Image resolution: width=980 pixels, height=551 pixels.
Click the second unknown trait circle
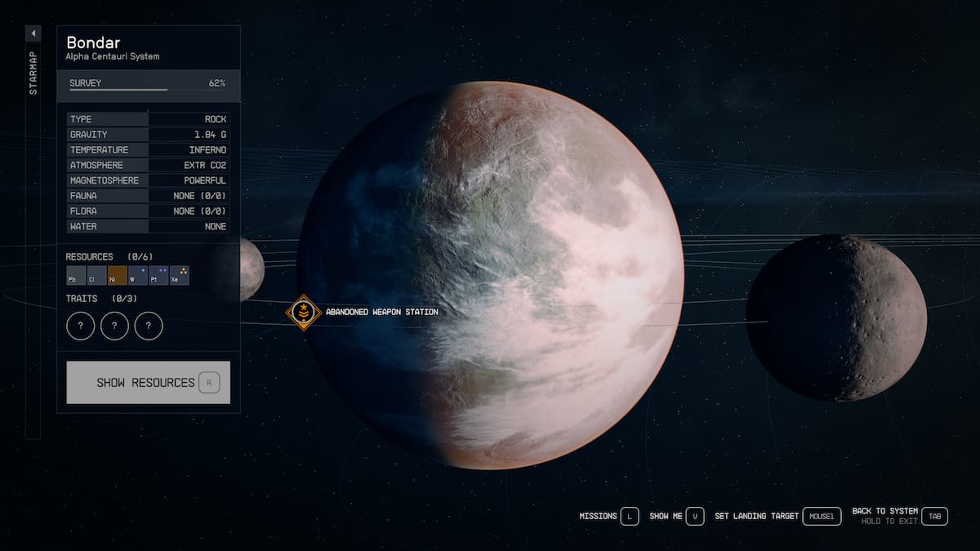[114, 326]
